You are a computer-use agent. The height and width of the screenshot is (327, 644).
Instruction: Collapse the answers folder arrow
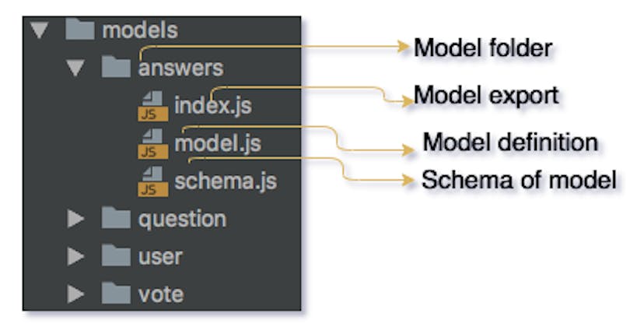pyautogui.click(x=75, y=69)
